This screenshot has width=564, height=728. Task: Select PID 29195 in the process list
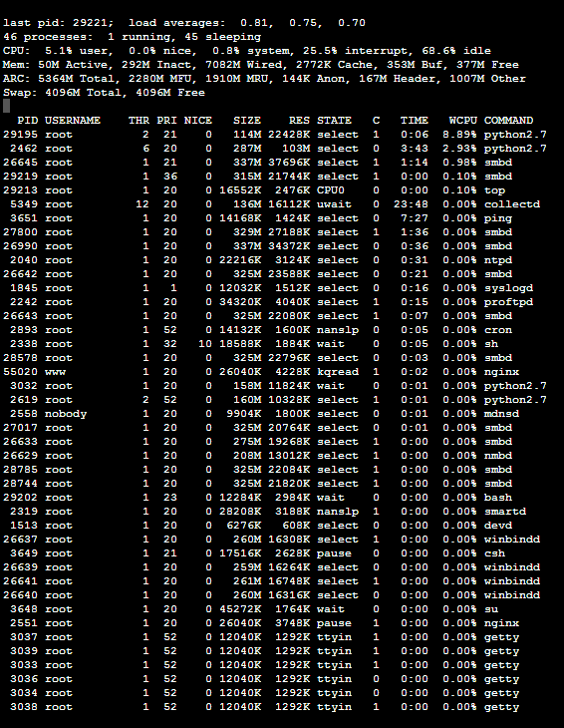[20, 135]
